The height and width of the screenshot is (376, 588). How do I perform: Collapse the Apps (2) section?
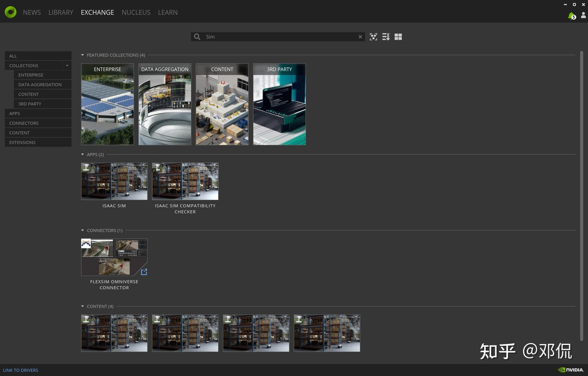point(82,155)
